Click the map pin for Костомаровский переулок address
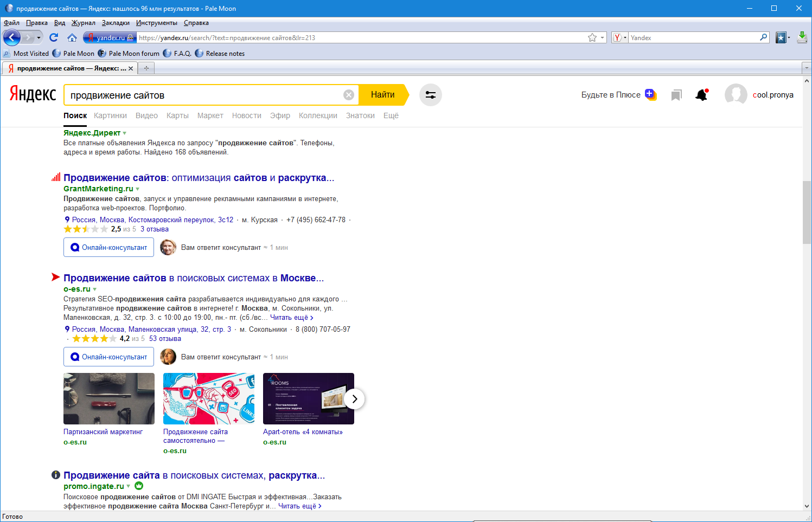 (67, 220)
